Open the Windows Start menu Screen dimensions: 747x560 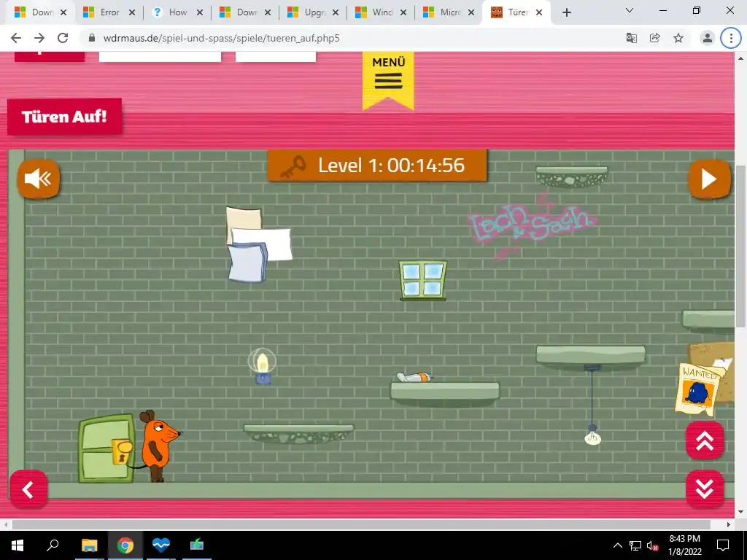tap(18, 545)
